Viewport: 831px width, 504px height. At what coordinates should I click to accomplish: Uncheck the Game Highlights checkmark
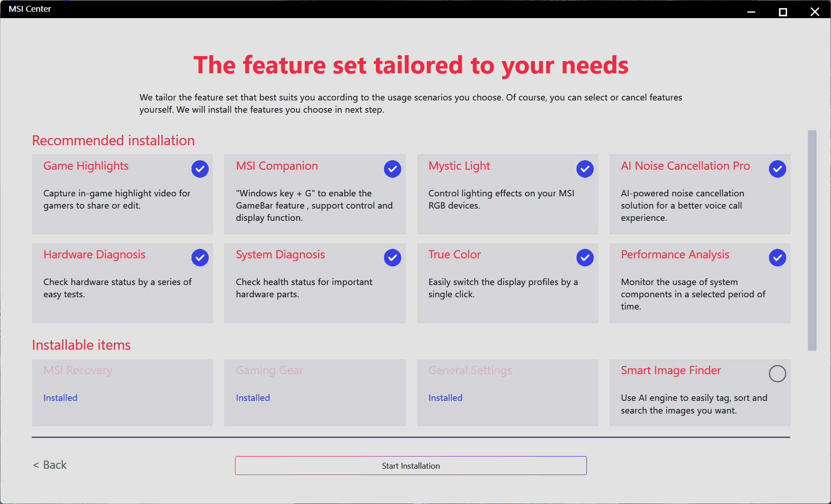click(x=200, y=169)
